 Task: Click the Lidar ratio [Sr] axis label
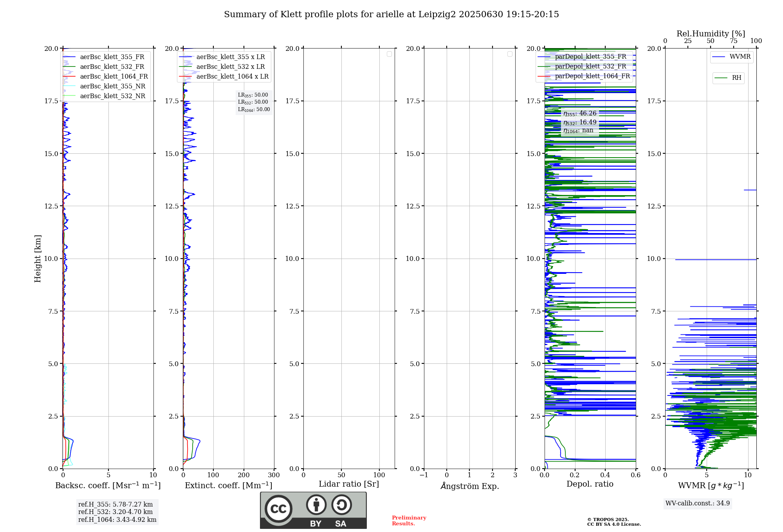pos(349,484)
